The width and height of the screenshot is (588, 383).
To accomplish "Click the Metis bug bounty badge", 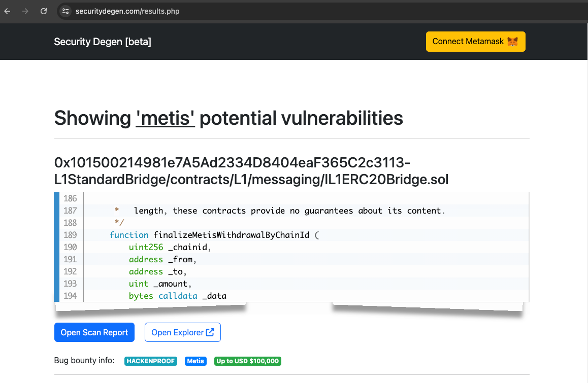I will pos(195,361).
